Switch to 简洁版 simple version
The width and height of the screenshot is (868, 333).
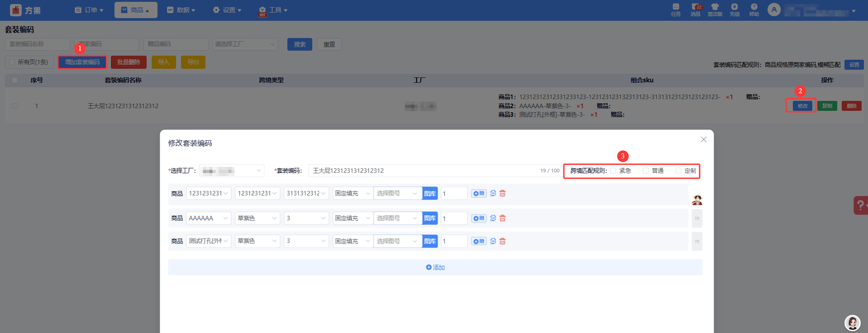(715, 10)
